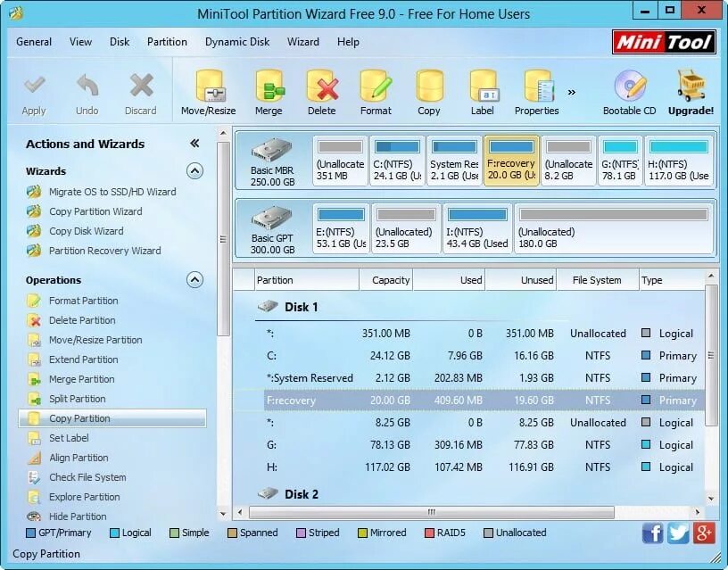Select E:(NTFS) 53.1 GB block
728x570 pixels.
(341, 229)
